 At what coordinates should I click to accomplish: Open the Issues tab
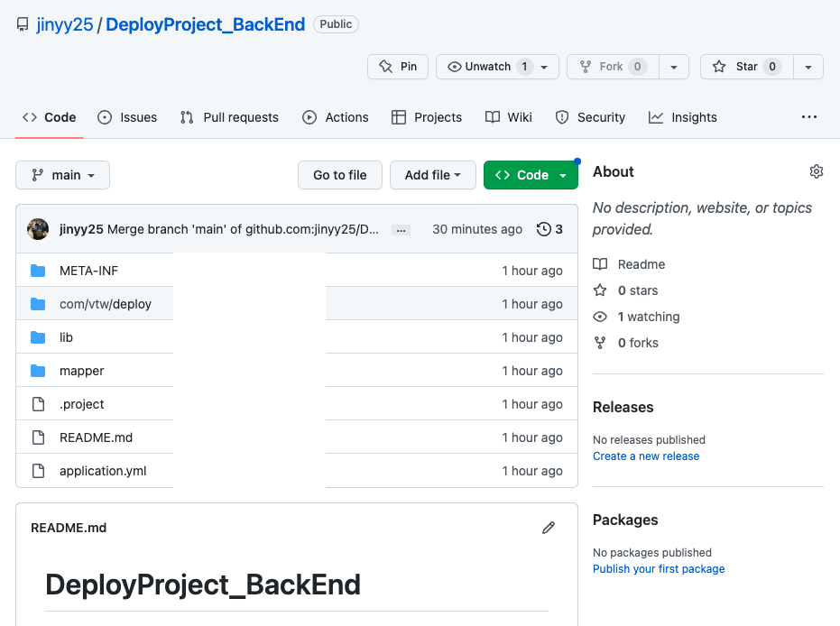tap(127, 117)
